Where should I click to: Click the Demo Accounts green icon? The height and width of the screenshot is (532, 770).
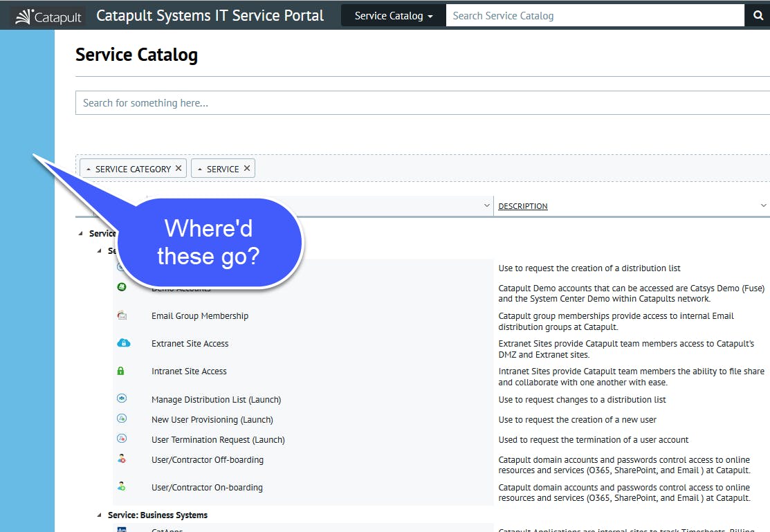coord(122,287)
